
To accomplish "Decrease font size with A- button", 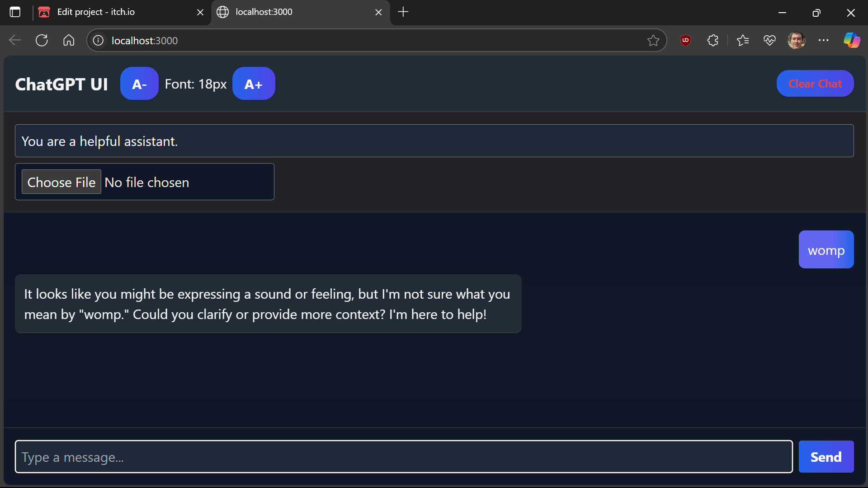I will click(139, 84).
